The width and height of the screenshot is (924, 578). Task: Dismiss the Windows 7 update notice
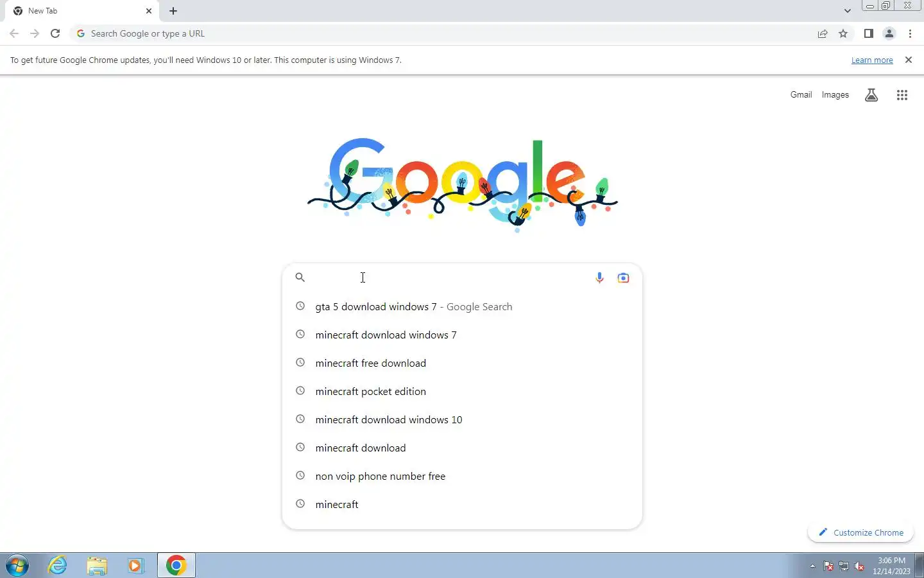pos(908,60)
